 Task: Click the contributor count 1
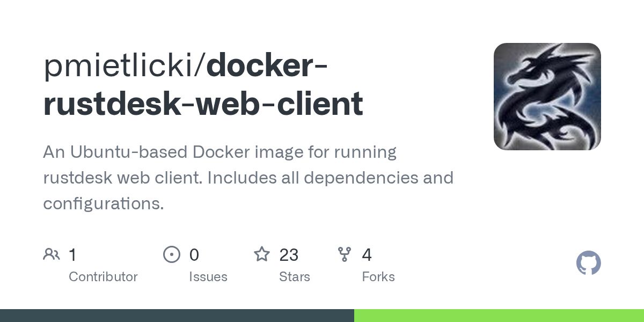[x=72, y=254]
